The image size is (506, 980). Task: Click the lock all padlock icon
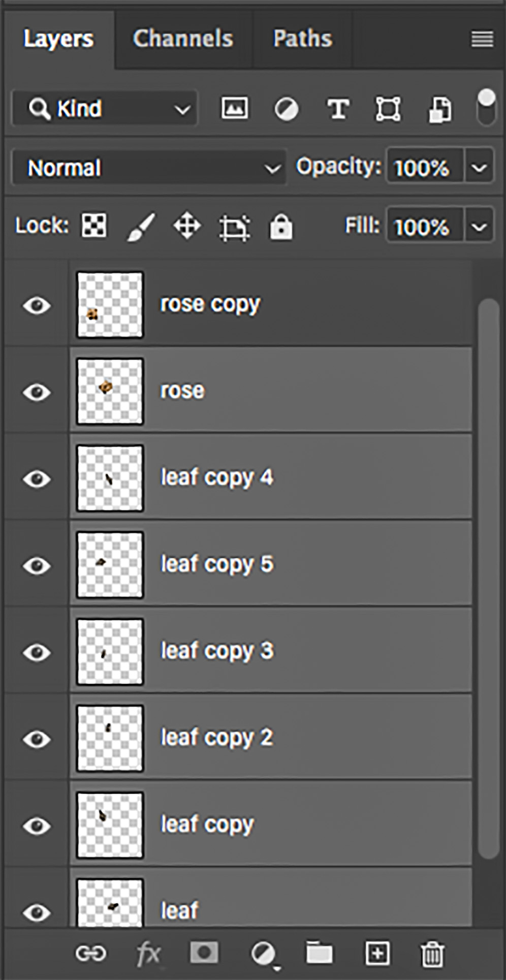coord(281,227)
